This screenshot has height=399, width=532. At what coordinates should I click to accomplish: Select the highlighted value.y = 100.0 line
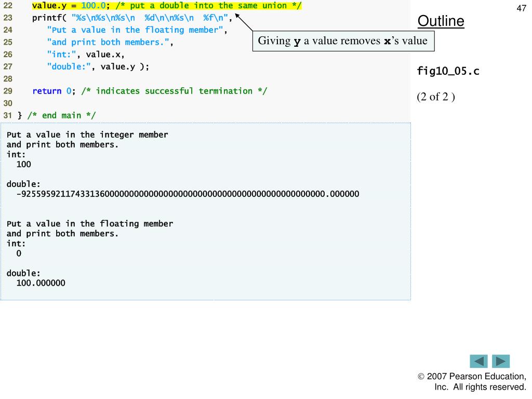click(x=167, y=6)
